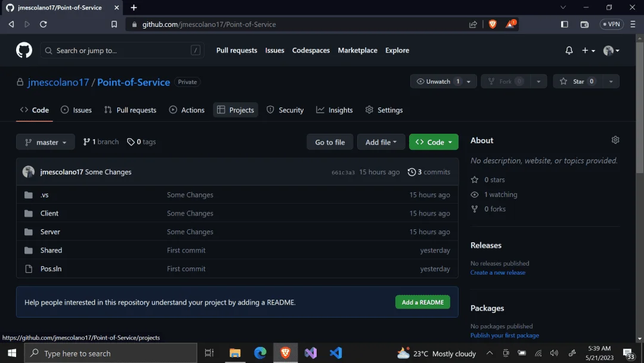Open Visual Studio from taskbar

tap(311, 353)
